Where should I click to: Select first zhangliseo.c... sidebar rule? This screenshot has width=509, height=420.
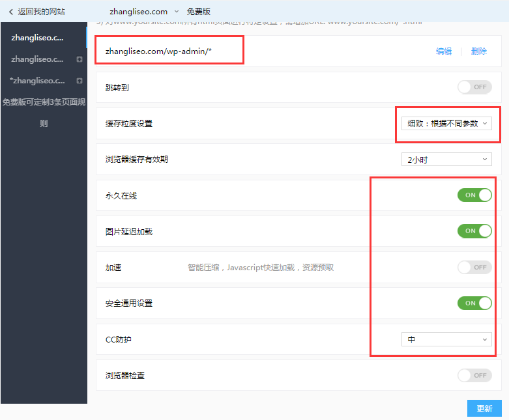(x=37, y=38)
